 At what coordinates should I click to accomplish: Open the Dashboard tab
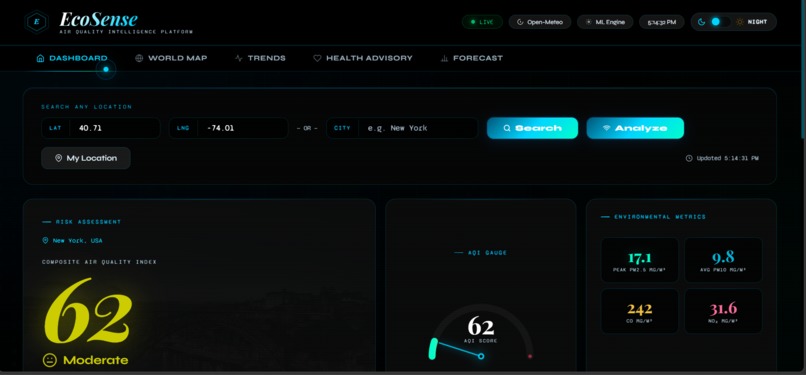(x=72, y=58)
